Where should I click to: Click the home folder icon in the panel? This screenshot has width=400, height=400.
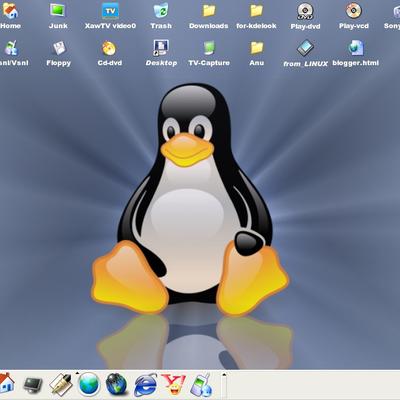(7, 383)
